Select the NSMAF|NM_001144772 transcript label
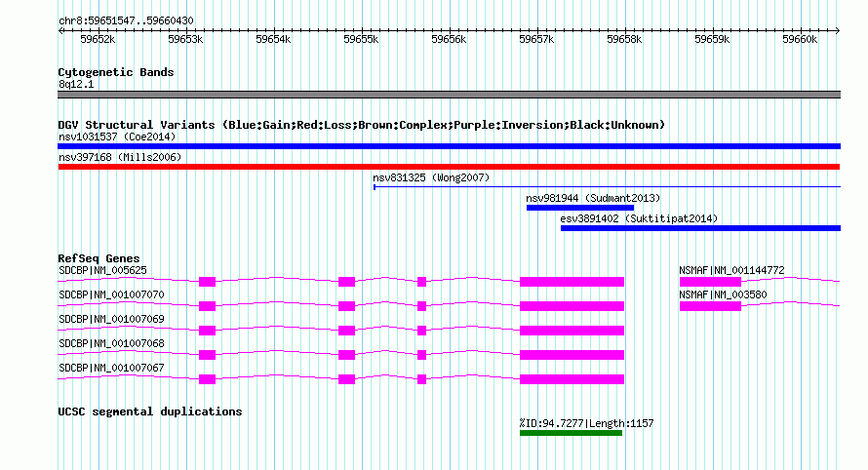The width and height of the screenshot is (868, 470). (x=731, y=271)
